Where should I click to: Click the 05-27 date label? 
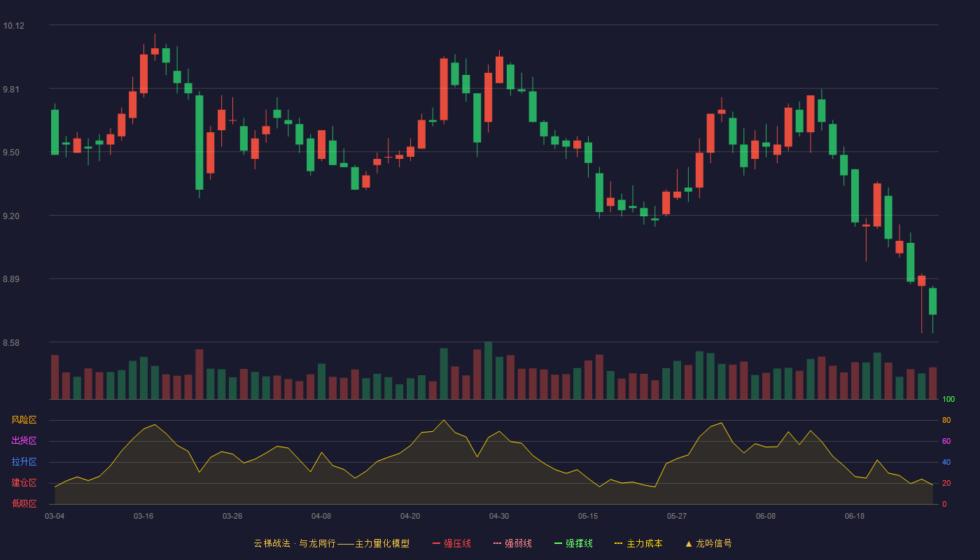click(x=677, y=516)
